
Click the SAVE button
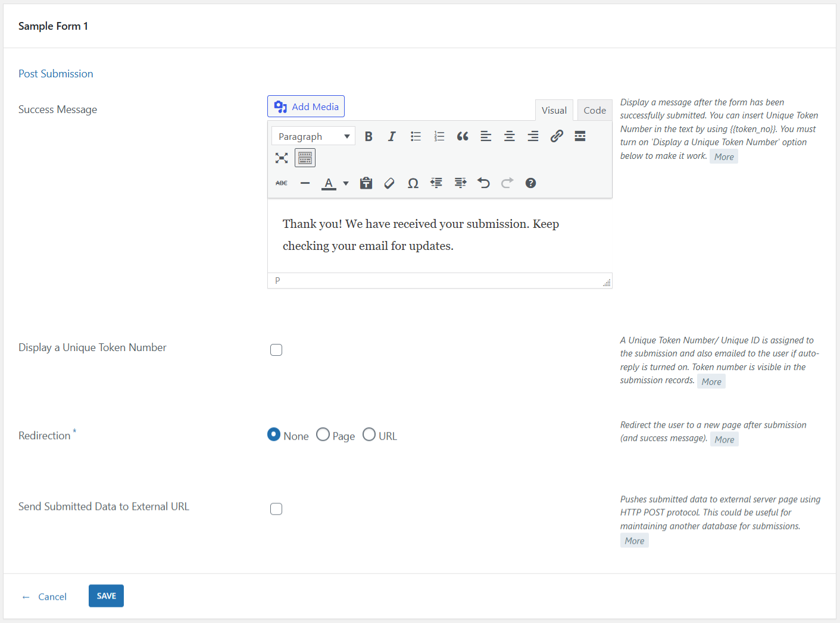tap(106, 596)
